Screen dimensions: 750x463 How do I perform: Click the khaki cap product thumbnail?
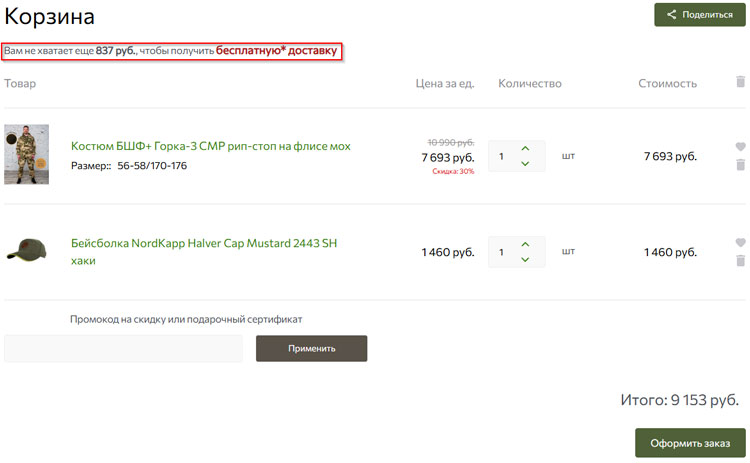pos(26,249)
